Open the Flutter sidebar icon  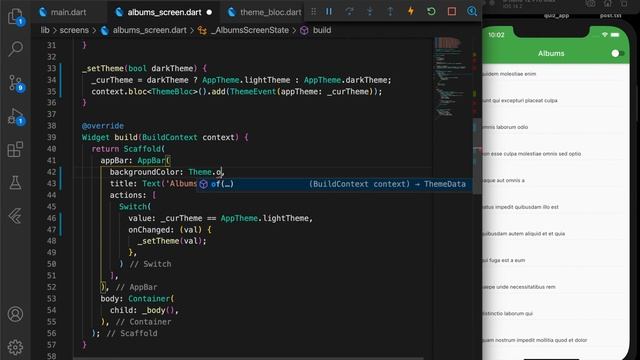16,216
